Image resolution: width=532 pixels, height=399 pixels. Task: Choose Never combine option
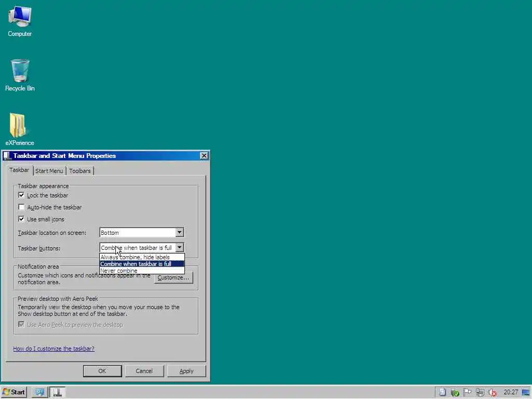coord(142,271)
